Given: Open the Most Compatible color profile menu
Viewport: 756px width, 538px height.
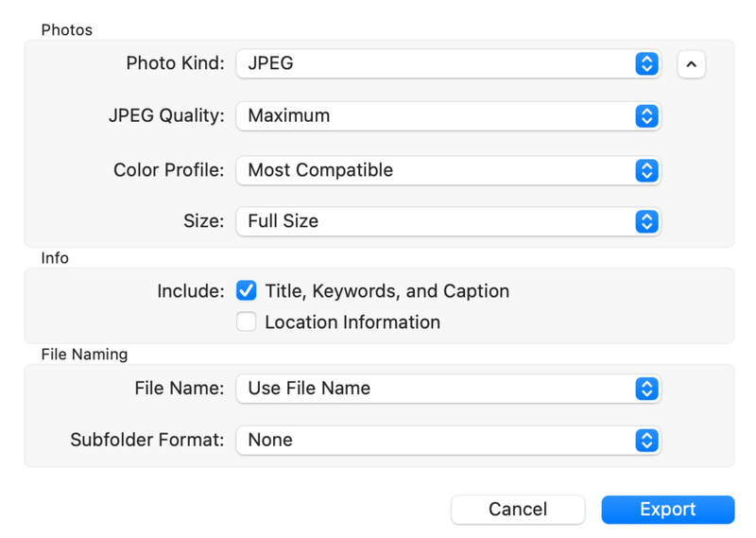Looking at the screenshot, I should 435,171.
